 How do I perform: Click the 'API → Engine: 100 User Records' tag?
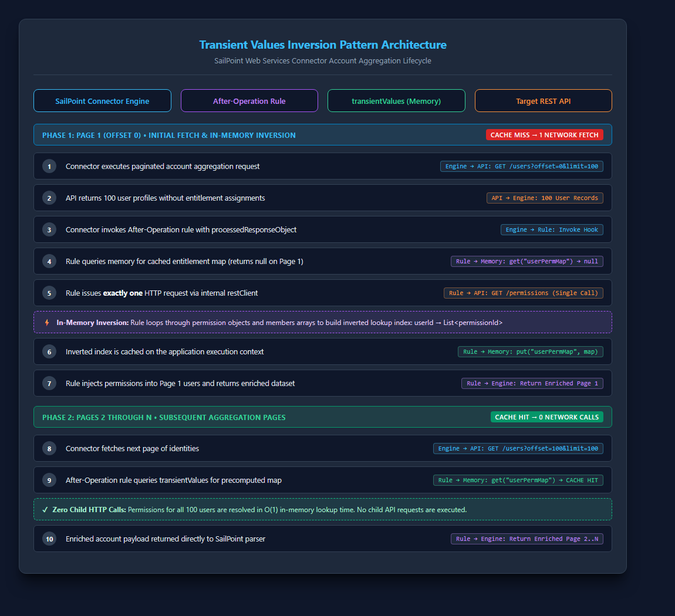(545, 198)
